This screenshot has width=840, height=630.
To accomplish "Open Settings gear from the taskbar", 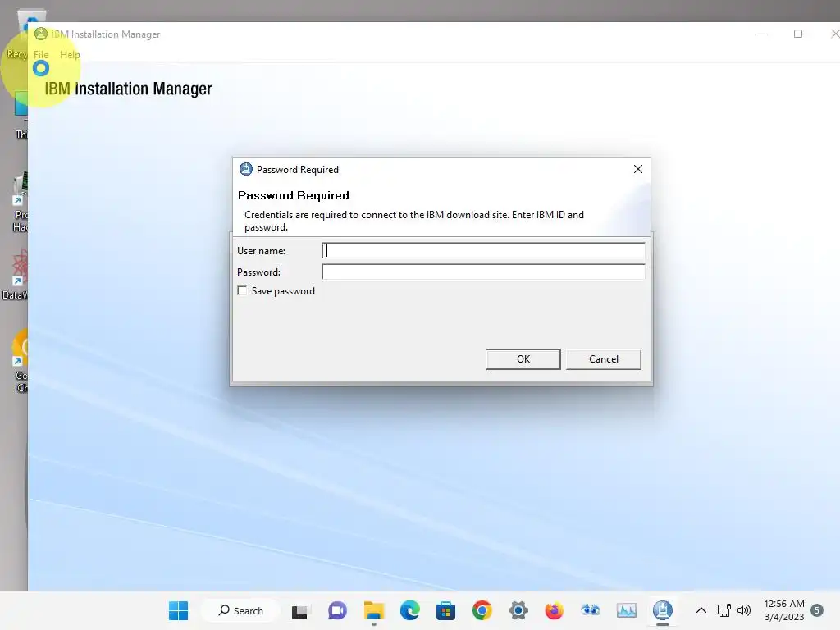I will click(x=518, y=610).
